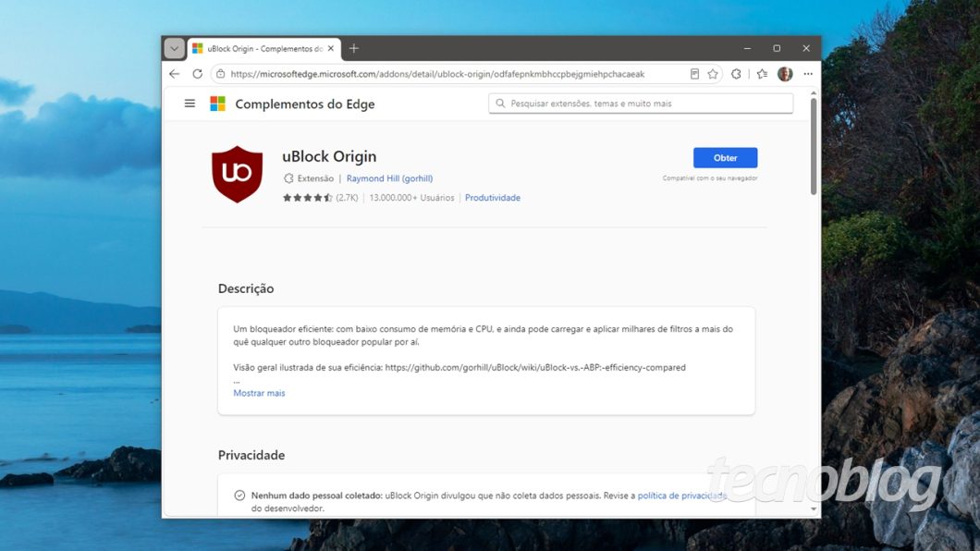Click the uBlock Origin shield logo
The width and height of the screenshot is (980, 551).
tap(237, 175)
